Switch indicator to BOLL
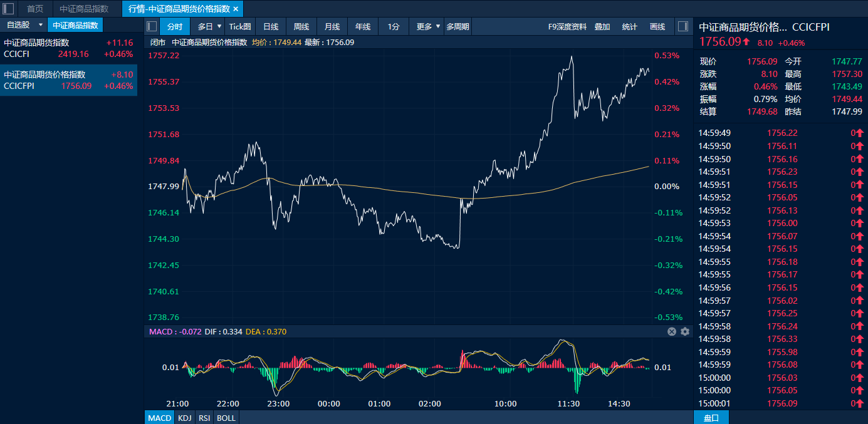Viewport: 868px width, 424px height. tap(226, 418)
